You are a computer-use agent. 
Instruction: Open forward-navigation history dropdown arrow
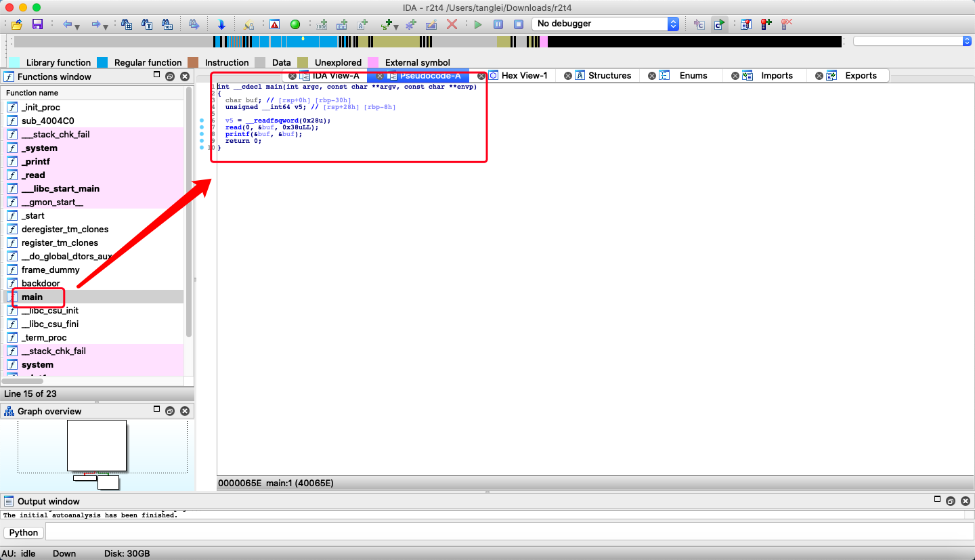pyautogui.click(x=106, y=26)
